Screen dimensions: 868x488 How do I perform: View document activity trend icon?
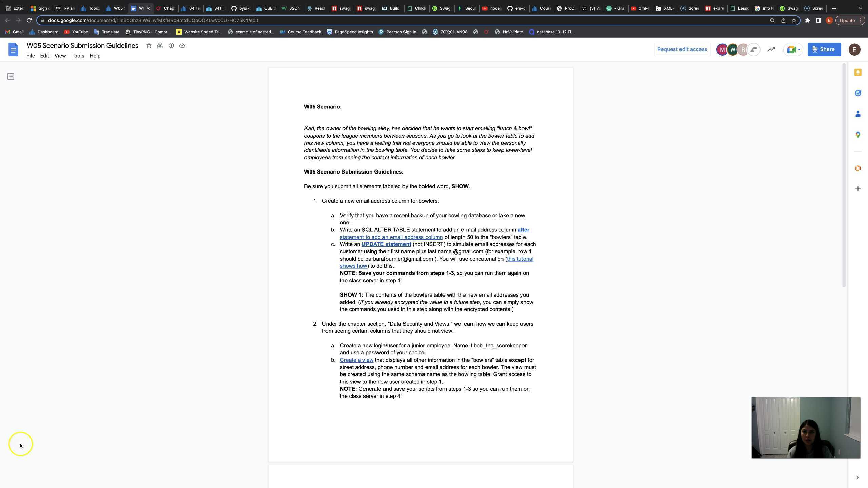pyautogui.click(x=771, y=49)
